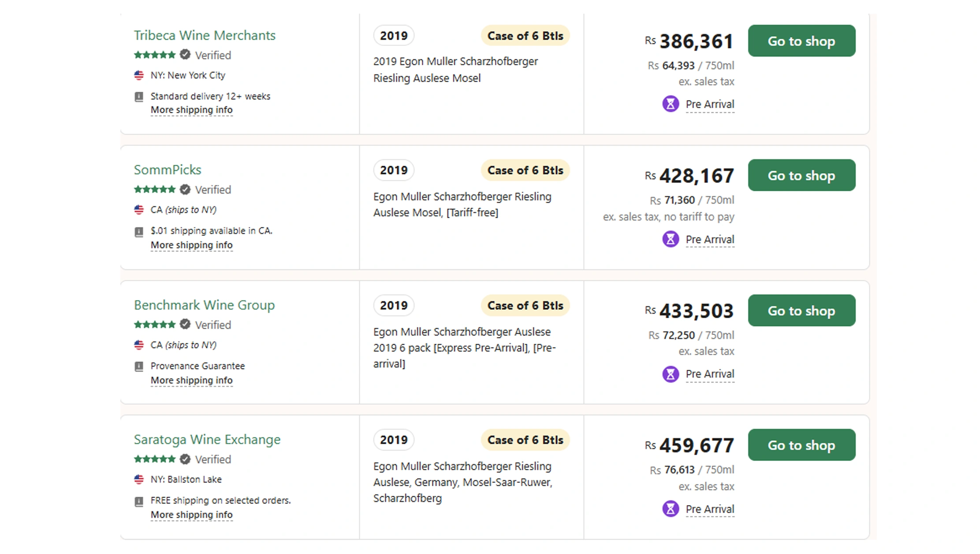This screenshot has height=554, width=980.
Task: Click the Pre Arrival label under Rs 64,393
Action: pos(710,104)
